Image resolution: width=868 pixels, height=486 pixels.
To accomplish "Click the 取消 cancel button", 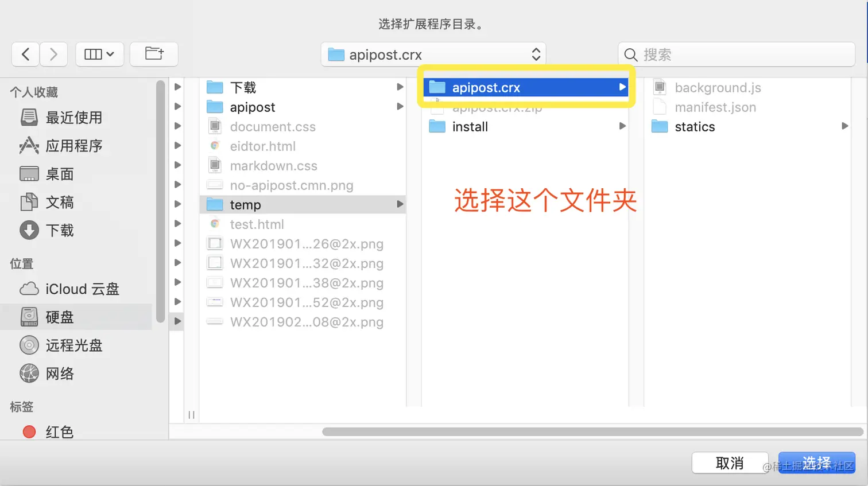I will click(x=730, y=462).
